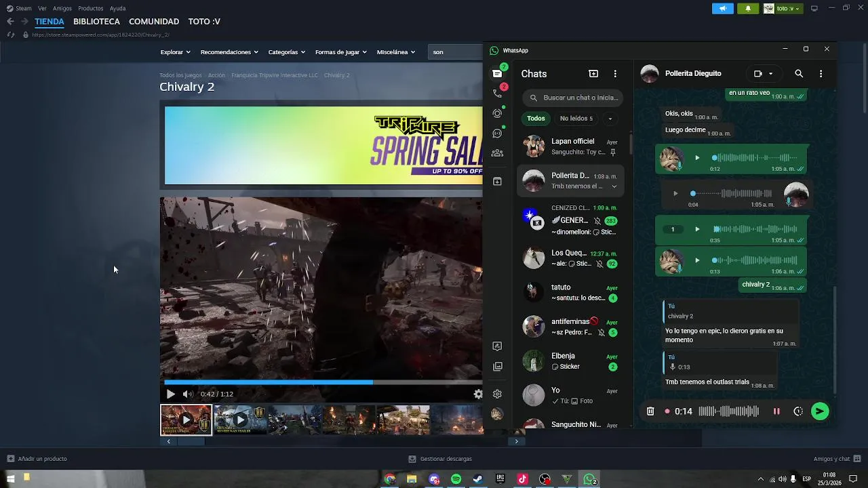This screenshot has height=488, width=868.
Task: Open the WhatsApp Chats sidebar icon
Action: pos(498,73)
